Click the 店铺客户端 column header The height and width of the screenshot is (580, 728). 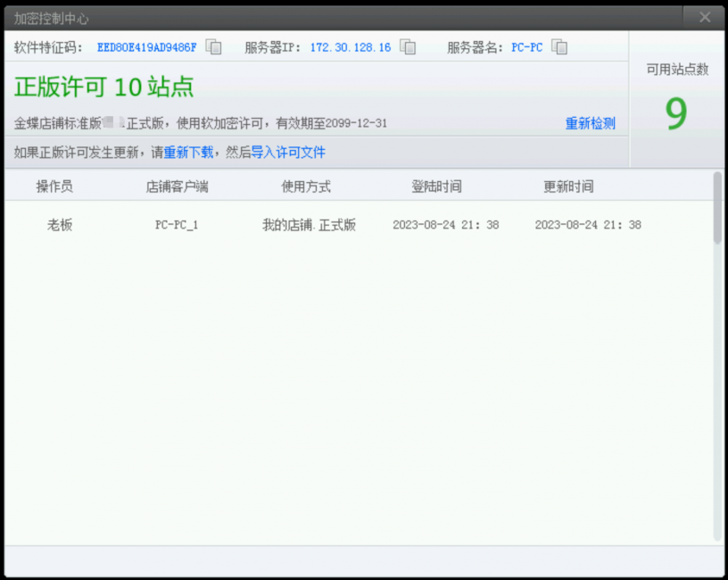pos(177,186)
